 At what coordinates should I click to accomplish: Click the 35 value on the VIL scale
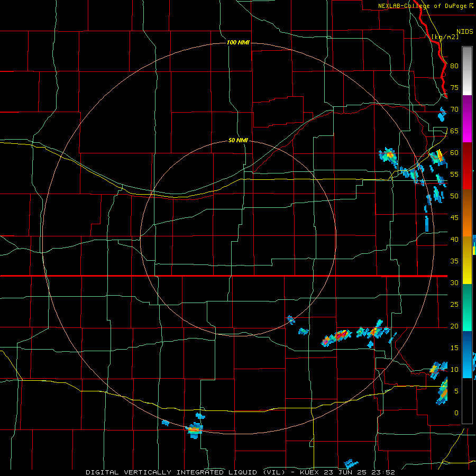point(454,261)
